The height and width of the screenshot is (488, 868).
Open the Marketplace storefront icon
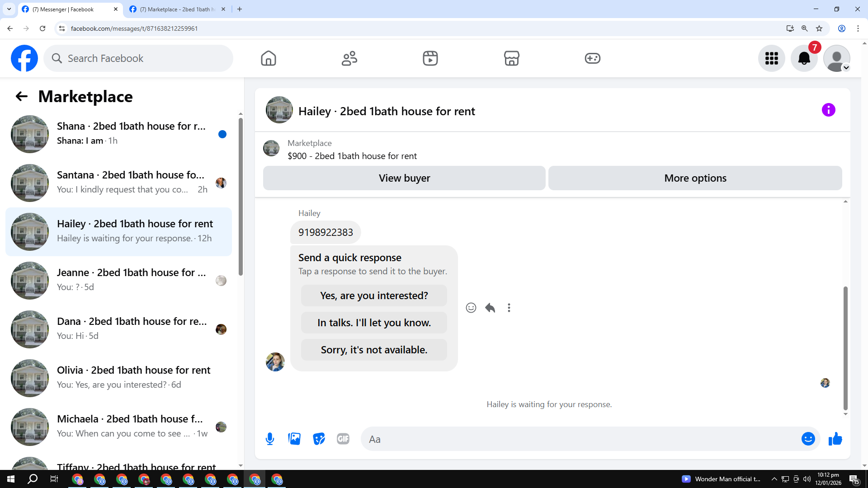coord(511,58)
